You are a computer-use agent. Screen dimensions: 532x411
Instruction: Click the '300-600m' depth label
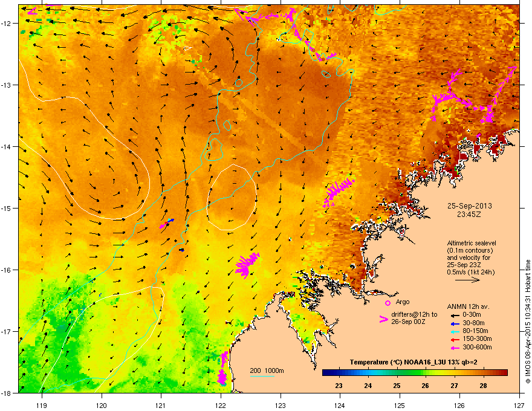point(477,348)
